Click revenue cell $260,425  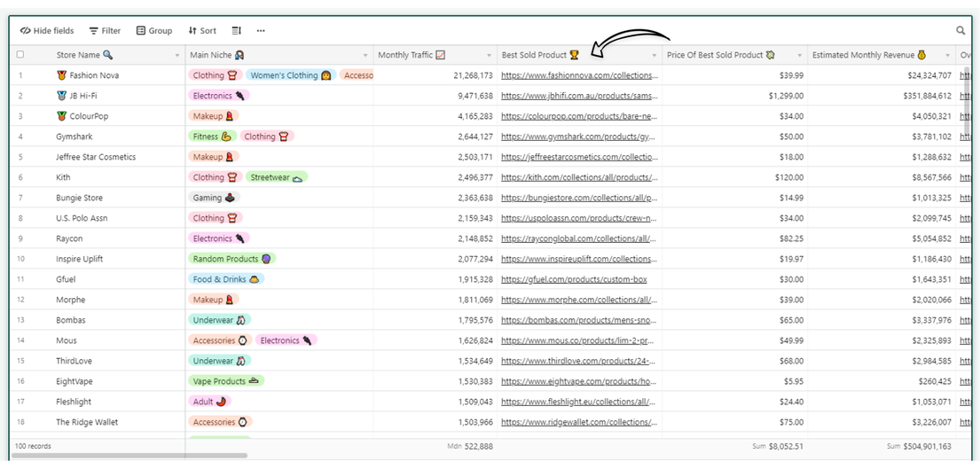(936, 382)
